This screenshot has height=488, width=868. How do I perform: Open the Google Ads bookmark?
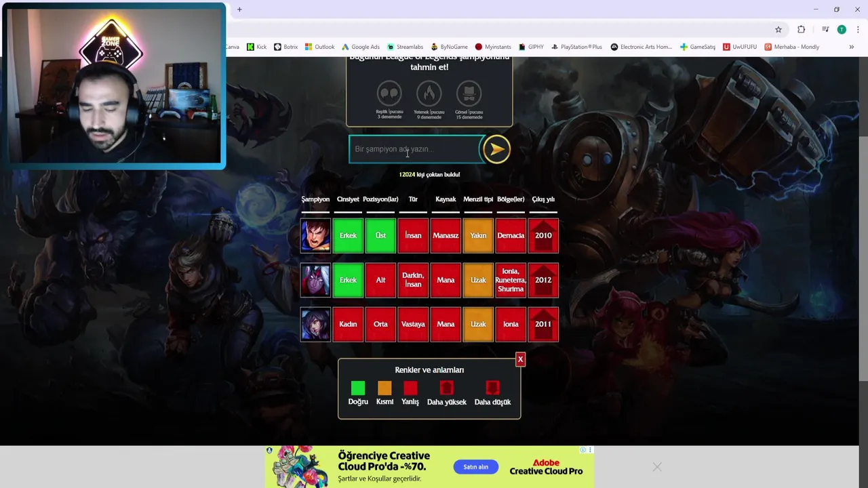click(360, 47)
